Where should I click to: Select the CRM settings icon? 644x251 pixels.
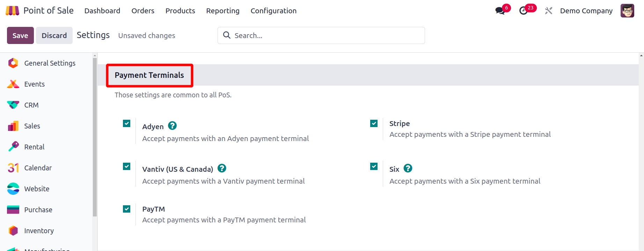coord(13,105)
